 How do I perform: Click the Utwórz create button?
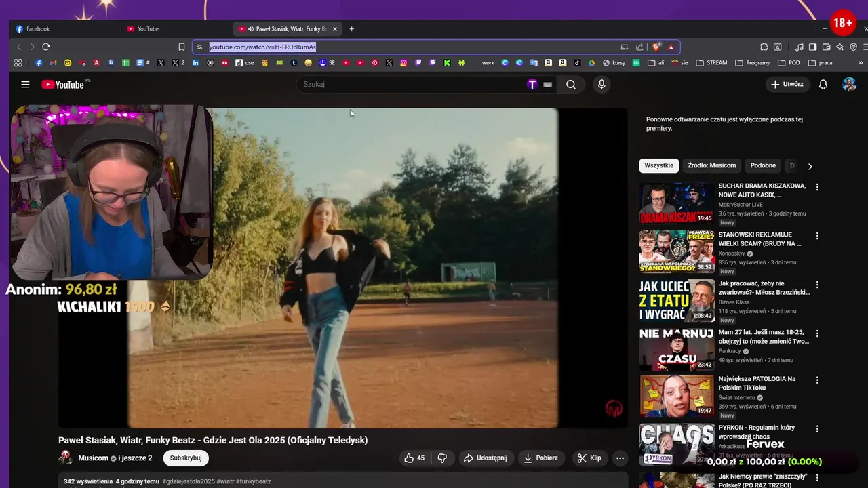788,85
